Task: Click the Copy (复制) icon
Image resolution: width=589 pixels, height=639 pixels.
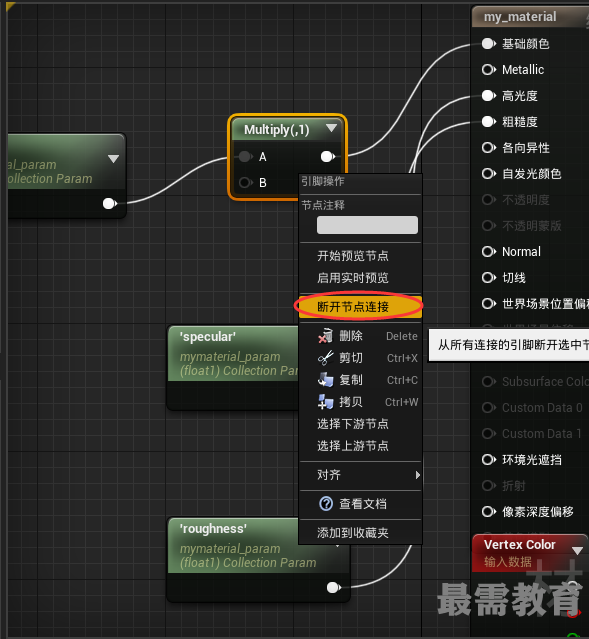Action: pyautogui.click(x=325, y=380)
